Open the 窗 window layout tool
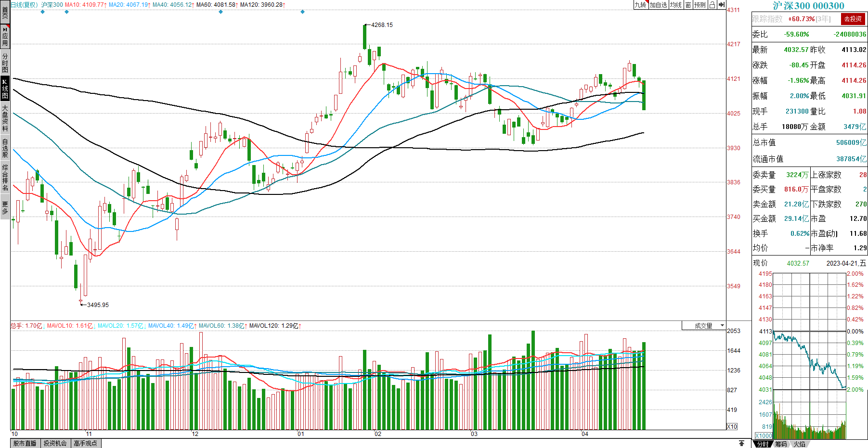The image size is (868, 448). (688, 5)
